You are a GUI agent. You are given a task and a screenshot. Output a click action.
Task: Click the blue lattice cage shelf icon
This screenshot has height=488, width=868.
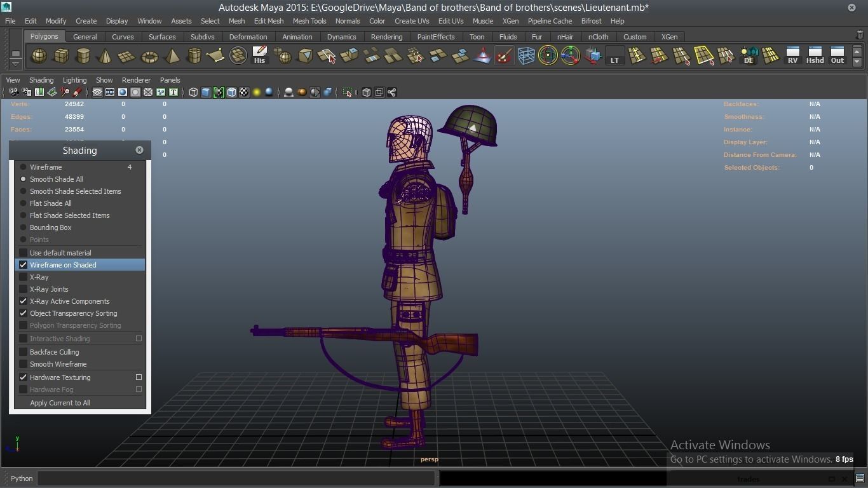click(526, 56)
